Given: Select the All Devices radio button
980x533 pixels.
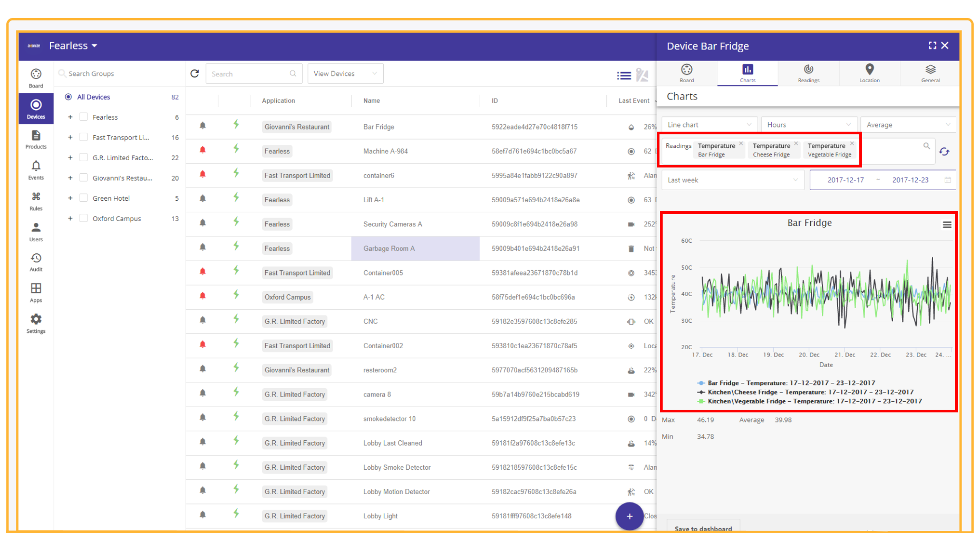Looking at the screenshot, I should pyautogui.click(x=69, y=97).
